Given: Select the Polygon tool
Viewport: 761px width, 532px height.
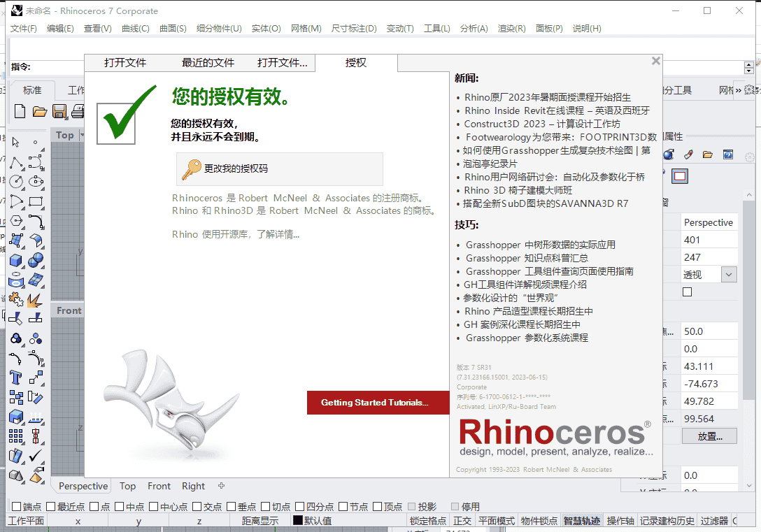Looking at the screenshot, I should point(16,221).
